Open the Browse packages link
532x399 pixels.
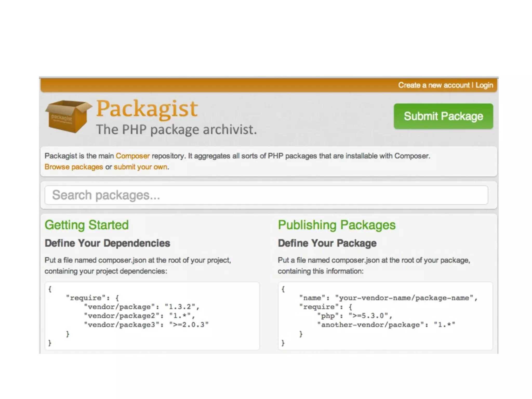[x=74, y=167]
